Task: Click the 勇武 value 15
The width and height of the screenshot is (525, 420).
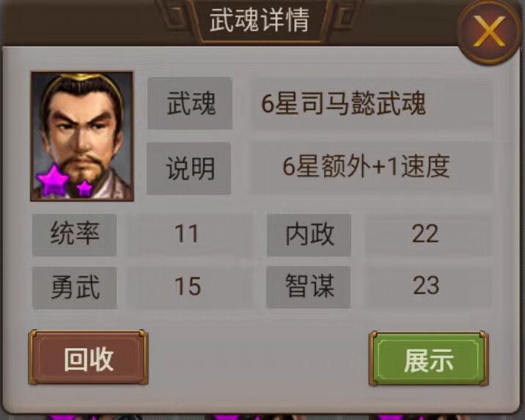Action: (188, 286)
